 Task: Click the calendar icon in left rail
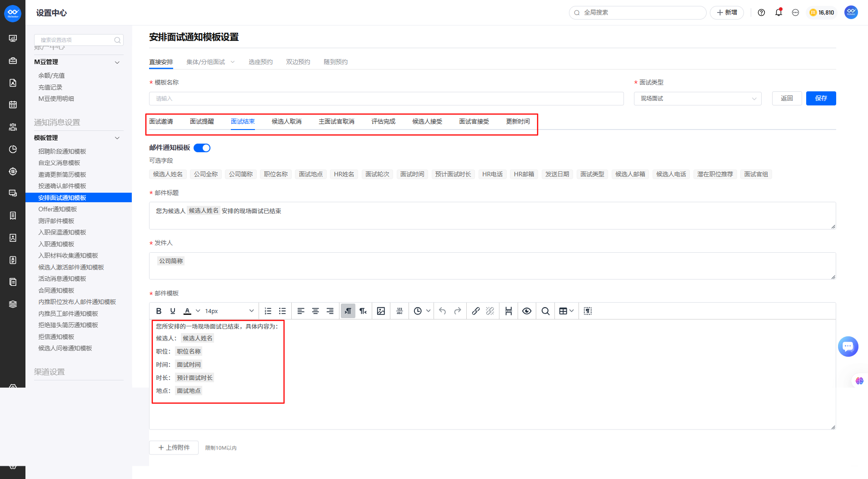pos(13,105)
